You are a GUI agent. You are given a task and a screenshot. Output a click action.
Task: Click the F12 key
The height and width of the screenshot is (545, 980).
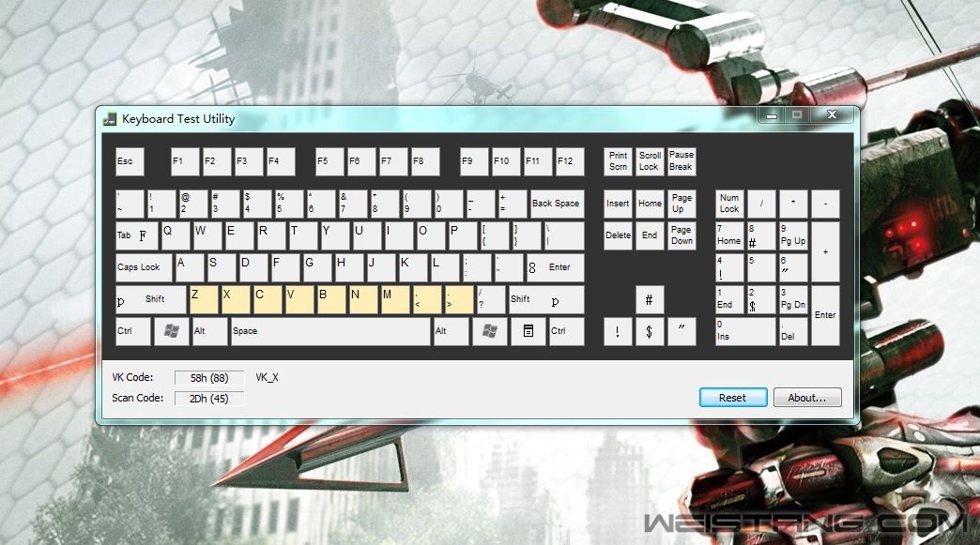570,161
